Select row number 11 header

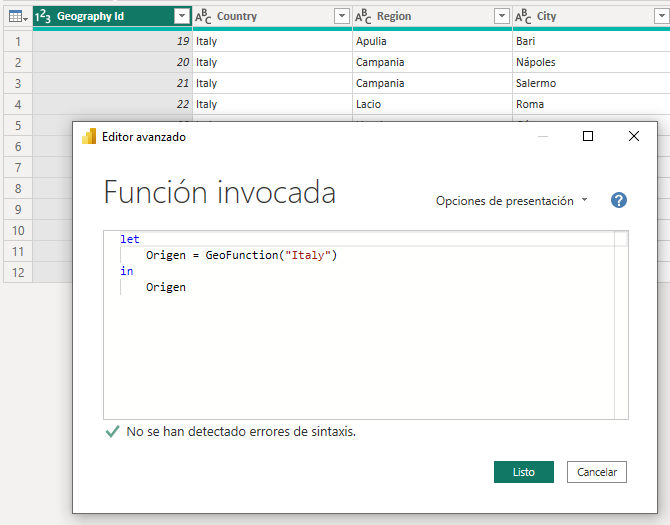18,252
